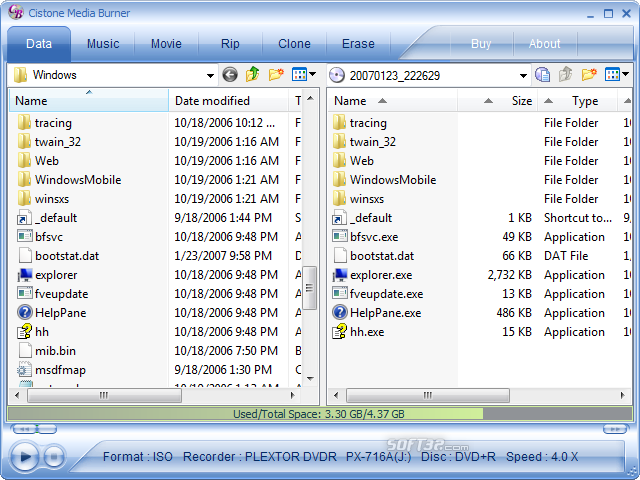The width and height of the screenshot is (640, 480).
Task: Select hh help icon in left file list
Action: [x=24, y=331]
